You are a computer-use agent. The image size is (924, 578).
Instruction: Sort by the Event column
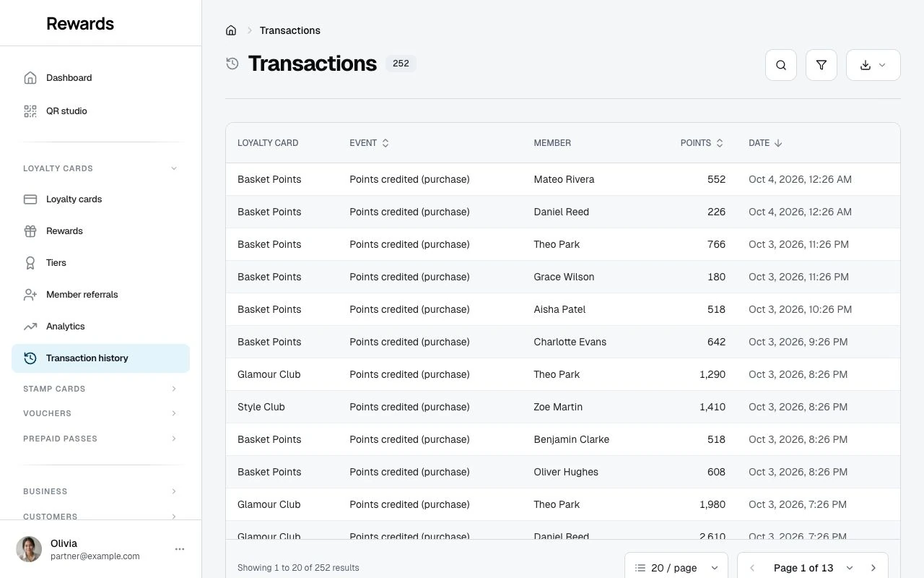click(x=370, y=143)
